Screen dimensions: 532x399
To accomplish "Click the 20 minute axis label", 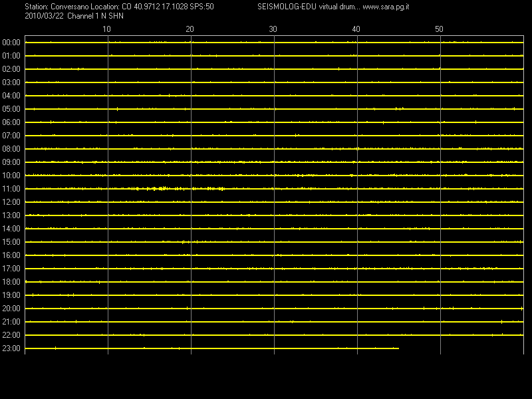I will [190, 29].
